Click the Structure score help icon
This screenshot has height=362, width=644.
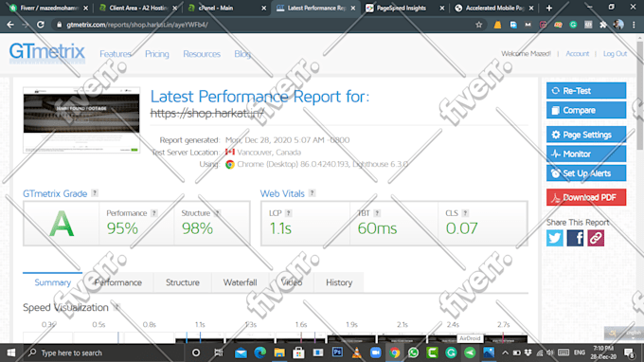217,213
